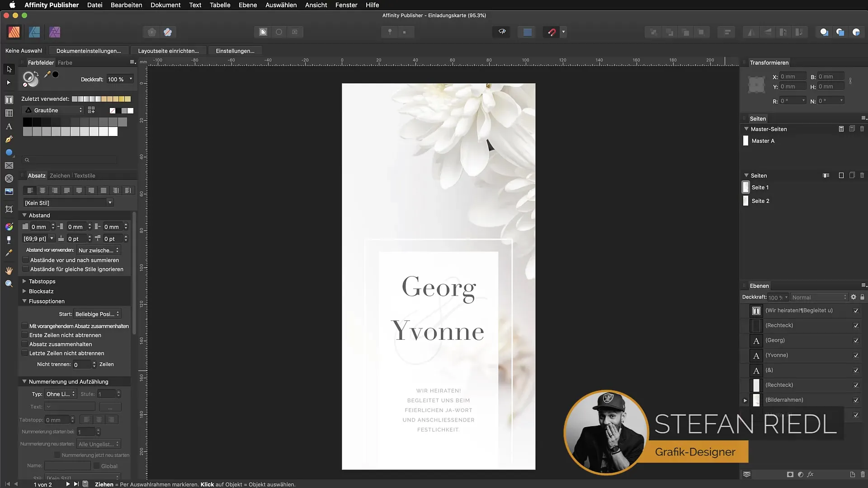Check 'Erste Zeilen nicht abtrennen'
Viewport: 868px width, 488px height.
click(x=25, y=335)
